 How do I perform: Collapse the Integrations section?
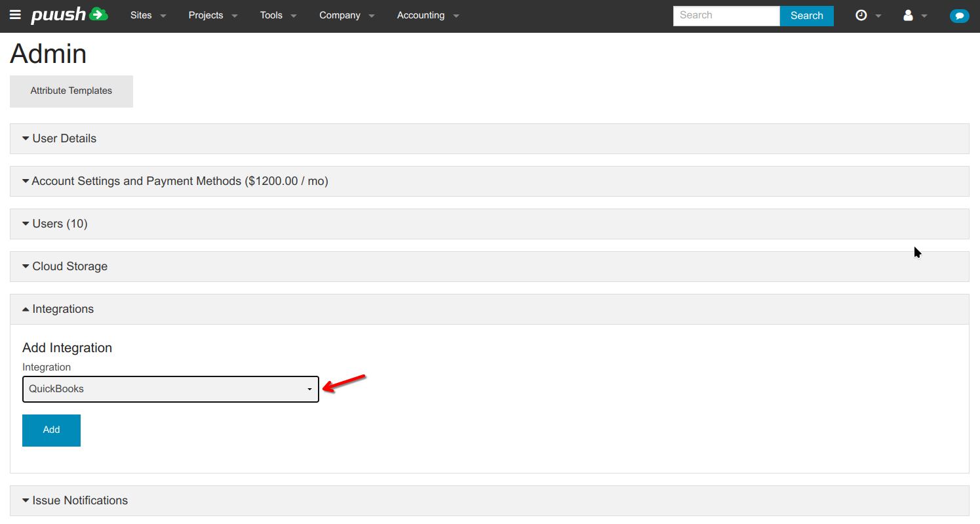(x=63, y=310)
